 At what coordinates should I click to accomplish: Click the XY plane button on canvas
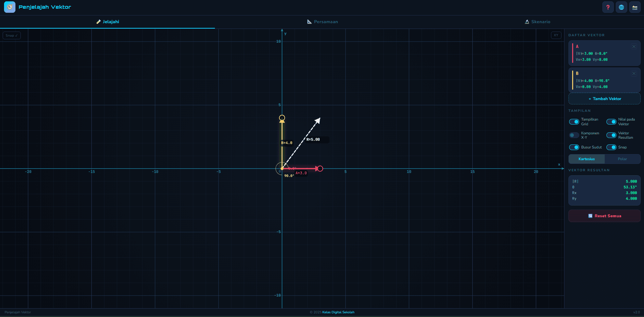556,35
